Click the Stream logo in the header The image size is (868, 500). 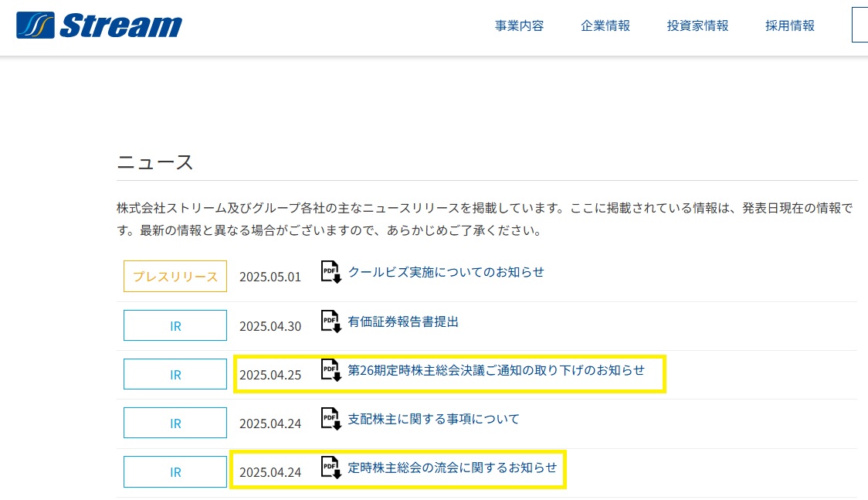point(99,26)
